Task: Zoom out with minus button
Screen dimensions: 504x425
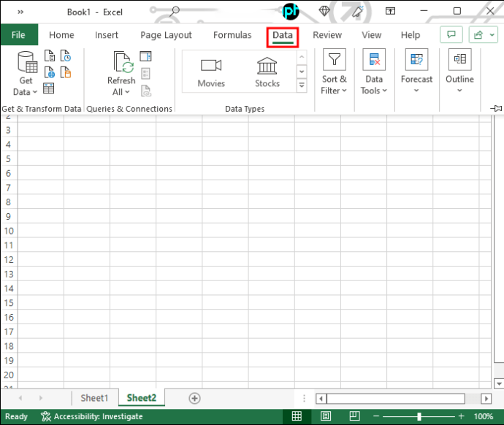Action: (376, 416)
